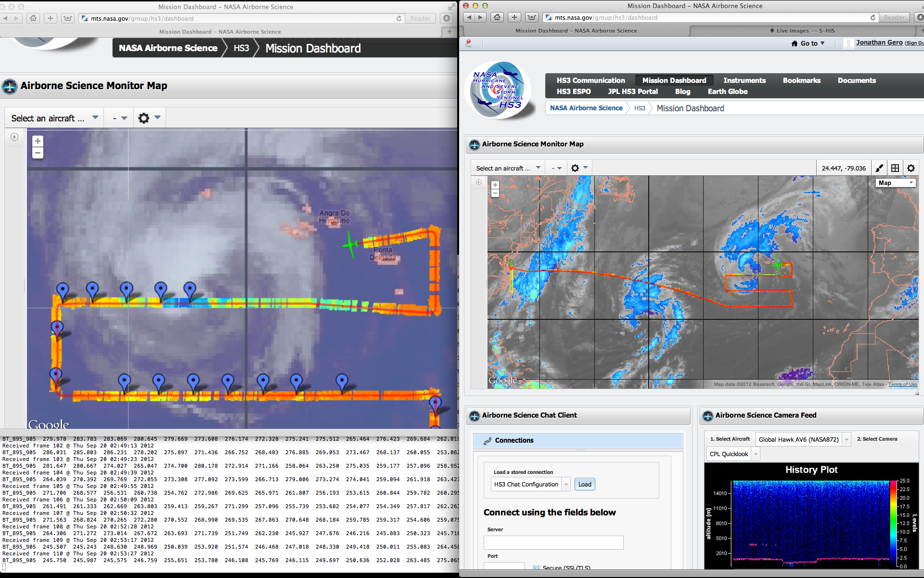
Task: Click the Server input field
Action: coord(553,543)
